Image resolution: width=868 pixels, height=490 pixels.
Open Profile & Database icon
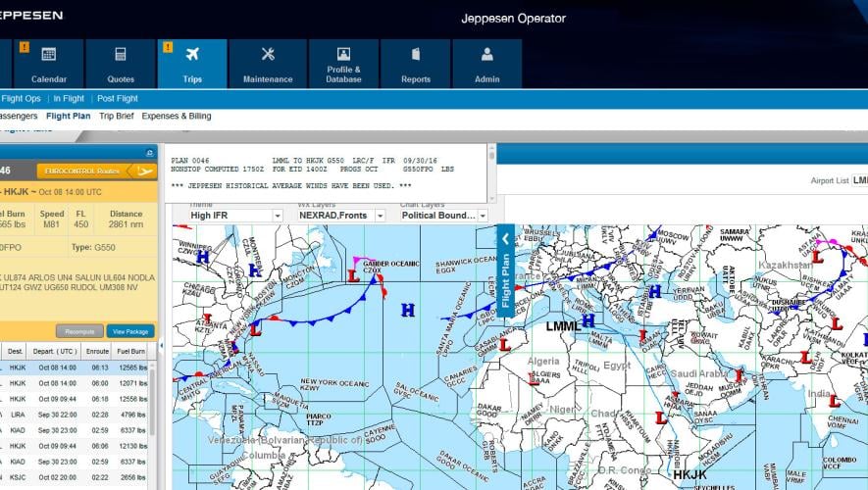coord(343,55)
